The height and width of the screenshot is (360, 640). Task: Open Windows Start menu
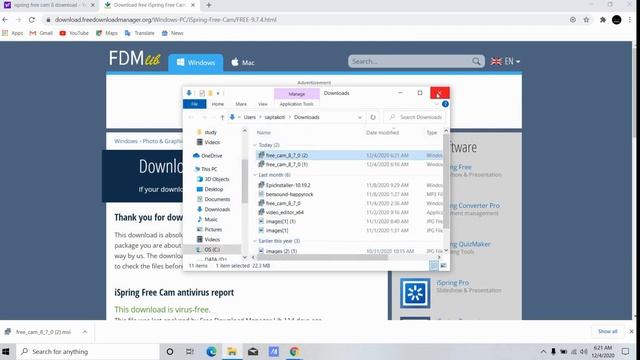pos(6,351)
